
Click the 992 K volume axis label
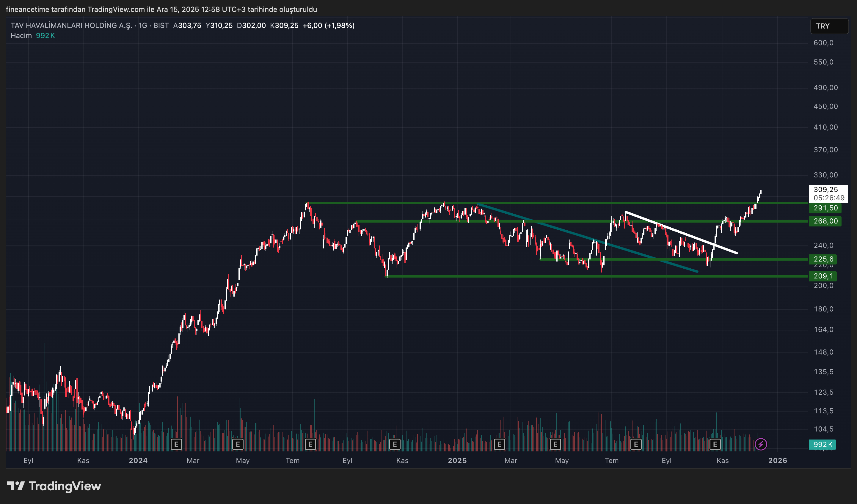point(822,444)
